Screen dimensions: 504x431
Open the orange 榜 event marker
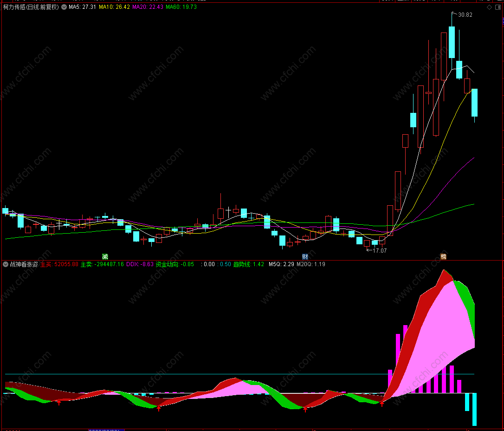tap(443, 257)
